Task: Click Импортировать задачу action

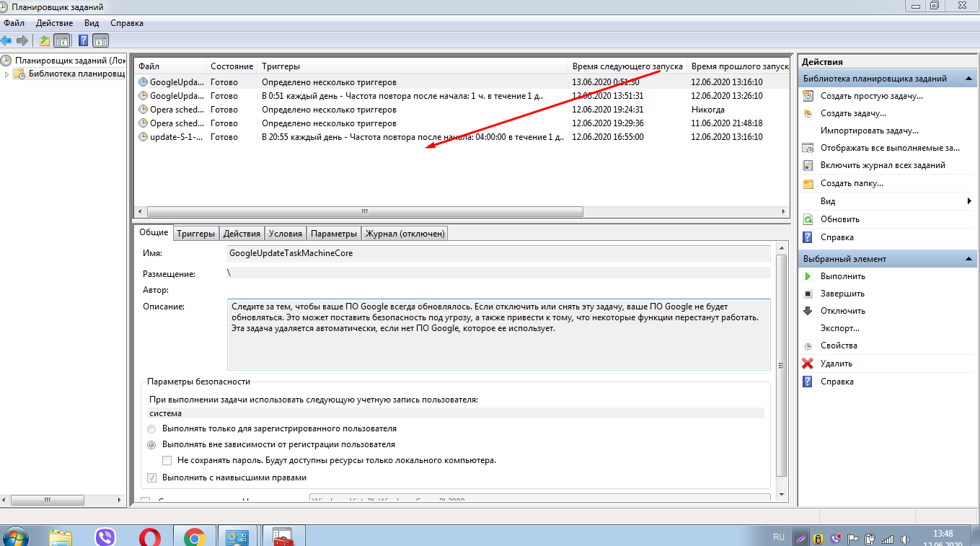Action: point(869,131)
